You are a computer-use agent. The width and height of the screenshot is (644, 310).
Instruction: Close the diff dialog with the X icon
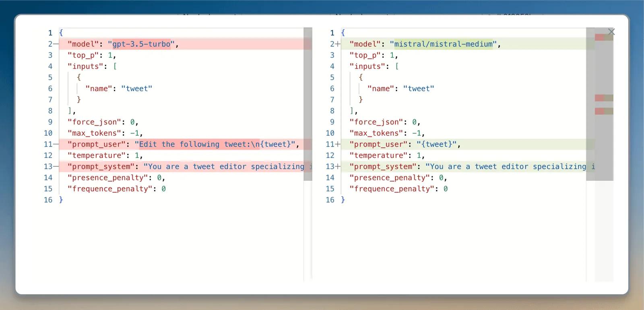coord(611,32)
